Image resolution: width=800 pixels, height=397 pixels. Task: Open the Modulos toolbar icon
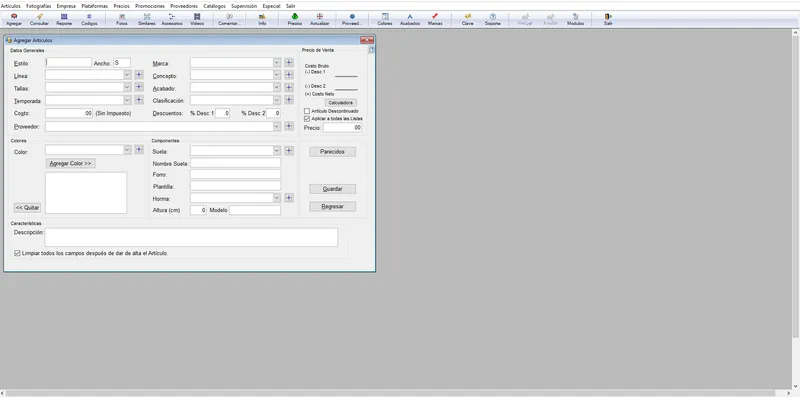pyautogui.click(x=576, y=19)
